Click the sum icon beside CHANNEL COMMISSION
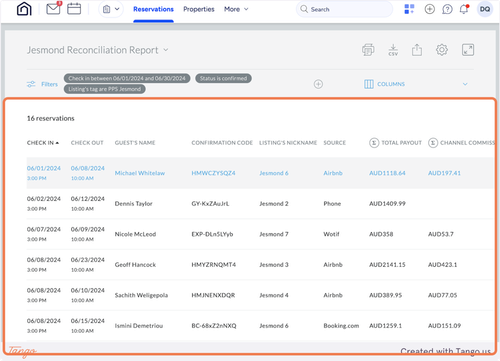500x361 pixels. (433, 143)
